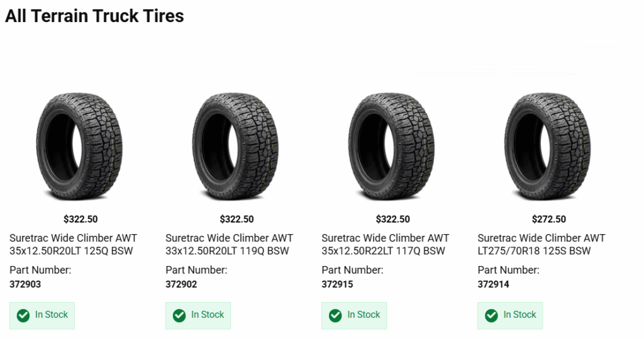Open the LT275/70R18 125S tire image
Screen dimensions: 644x341
(548, 146)
